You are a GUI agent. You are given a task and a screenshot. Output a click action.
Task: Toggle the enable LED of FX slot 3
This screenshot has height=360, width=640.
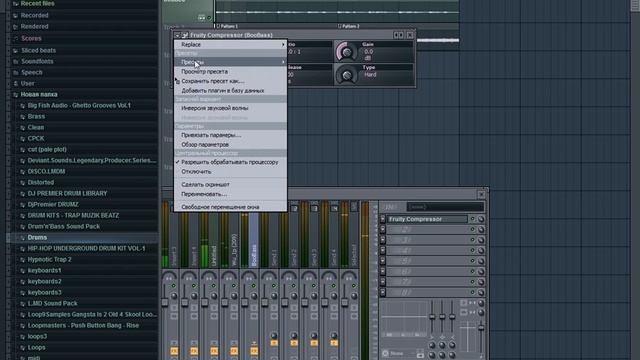click(473, 240)
